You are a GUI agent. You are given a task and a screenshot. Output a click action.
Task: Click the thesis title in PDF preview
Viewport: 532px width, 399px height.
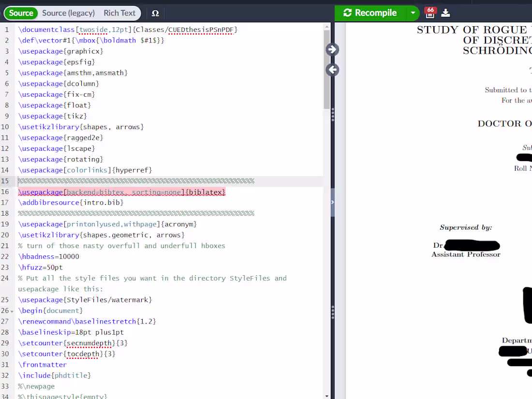tap(474, 40)
